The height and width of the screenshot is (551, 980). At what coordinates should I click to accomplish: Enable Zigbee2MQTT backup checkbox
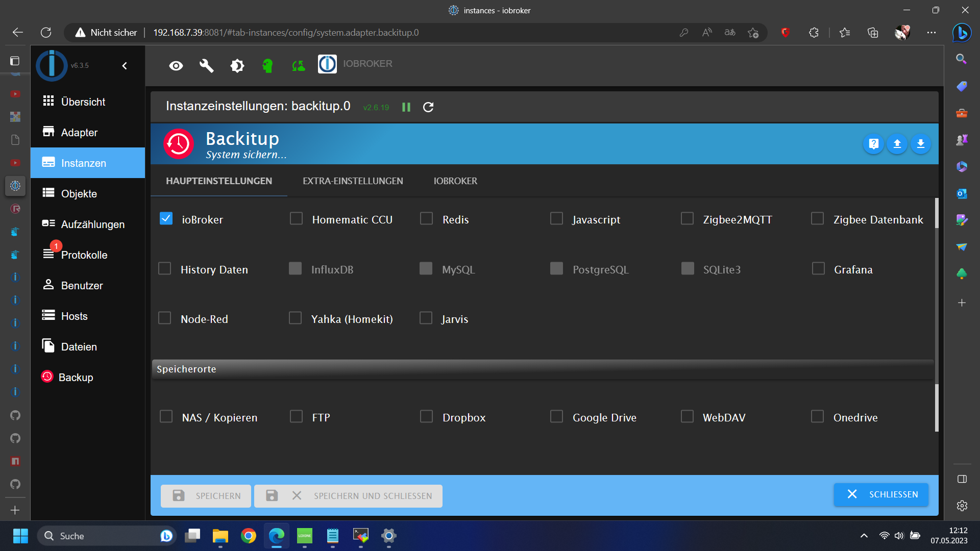click(x=687, y=218)
